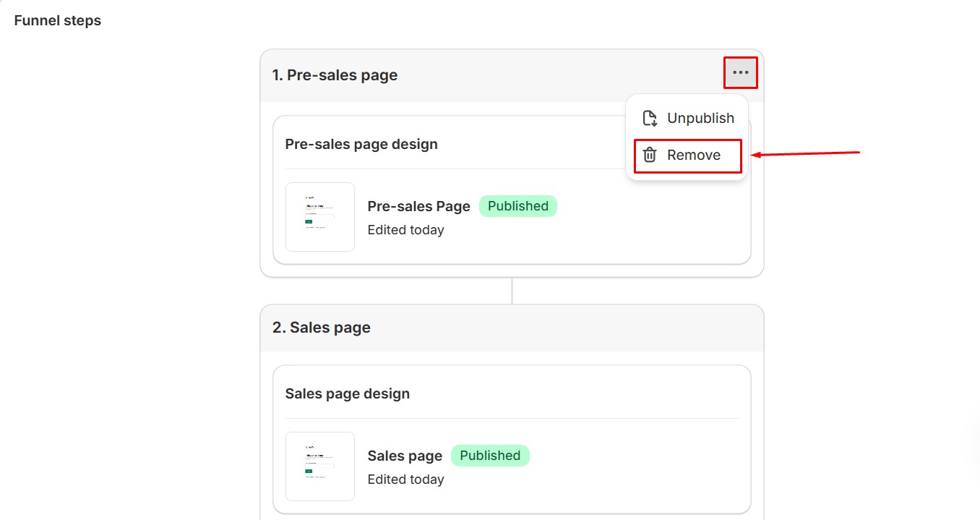This screenshot has height=520, width=980.
Task: Click the Sales page title link
Action: click(x=405, y=456)
